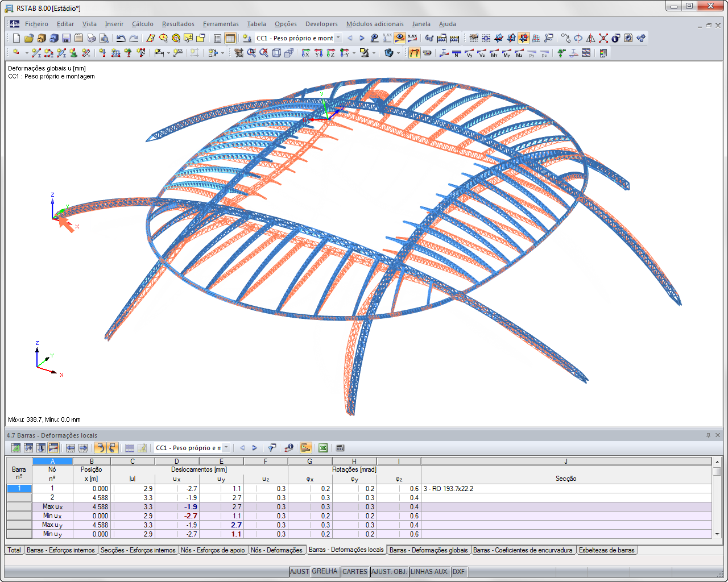The height and width of the screenshot is (582, 728).
Task: Close the 4.7 Barras table panel
Action: [718, 435]
